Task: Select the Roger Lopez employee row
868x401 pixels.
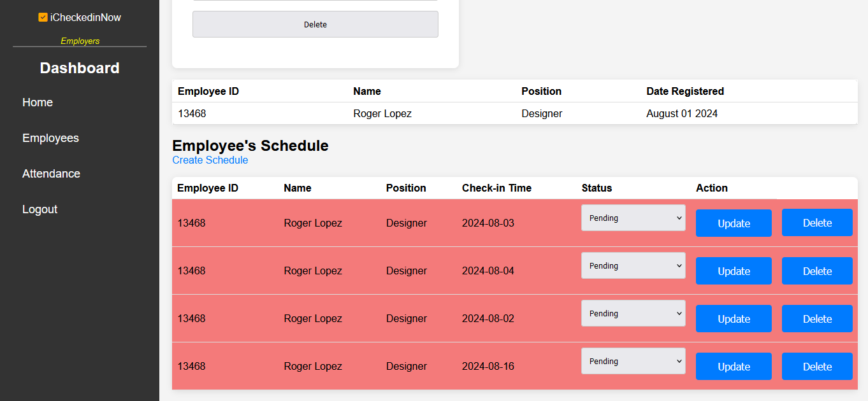Action: pyautogui.click(x=382, y=114)
